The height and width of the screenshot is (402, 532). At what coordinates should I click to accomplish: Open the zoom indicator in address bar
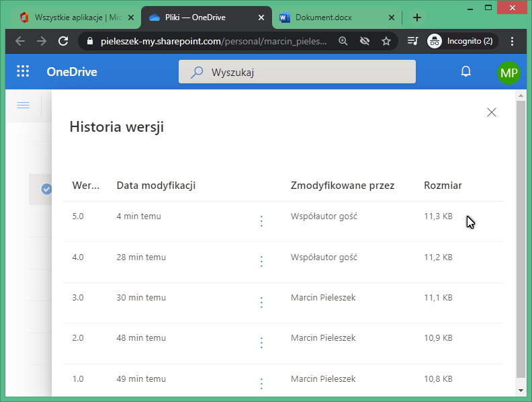343,41
